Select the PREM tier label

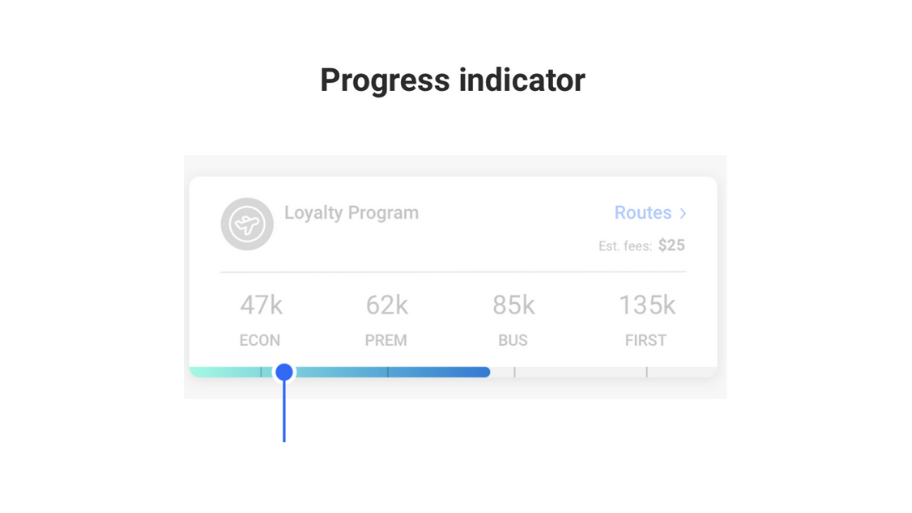[386, 340]
